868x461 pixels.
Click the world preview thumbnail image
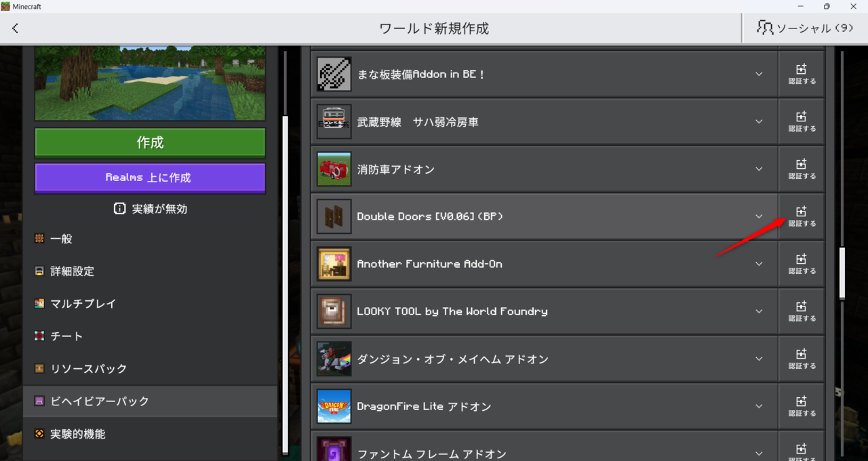(150, 83)
